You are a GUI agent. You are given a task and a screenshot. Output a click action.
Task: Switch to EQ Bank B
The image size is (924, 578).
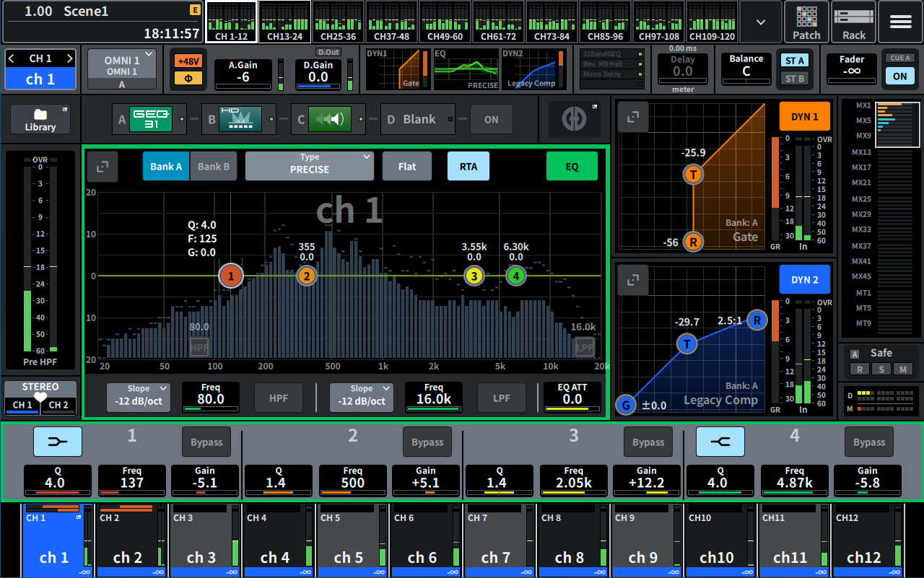(x=214, y=167)
